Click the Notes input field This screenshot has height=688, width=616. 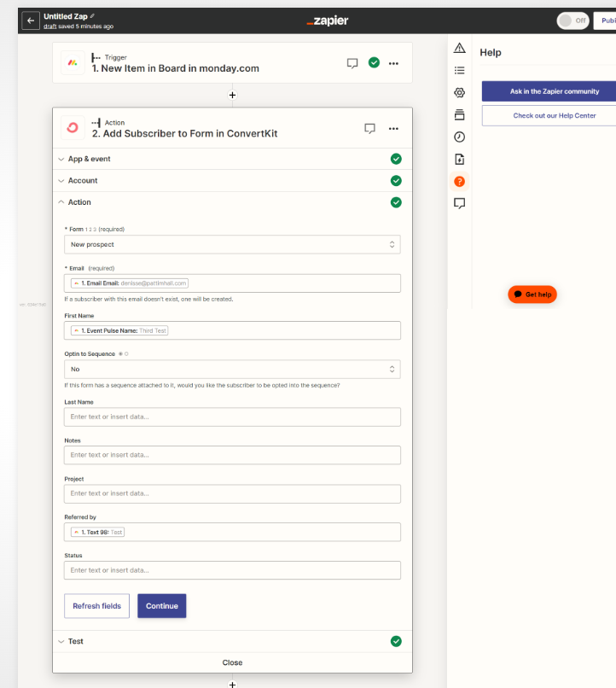pyautogui.click(x=232, y=455)
